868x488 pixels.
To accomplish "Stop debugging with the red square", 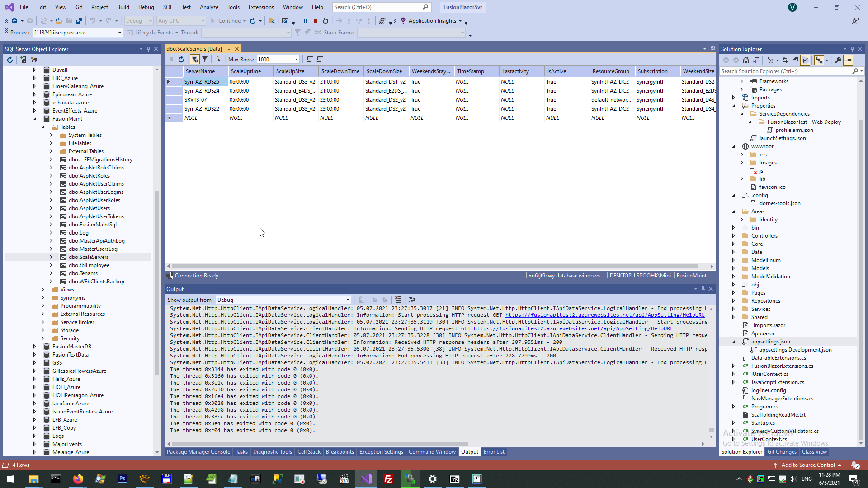I will (316, 21).
